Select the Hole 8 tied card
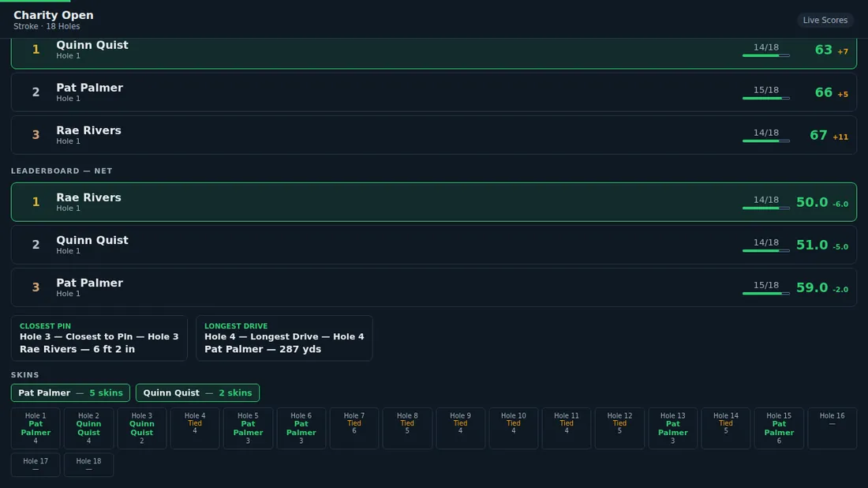This screenshot has height=488, width=868. [x=407, y=428]
